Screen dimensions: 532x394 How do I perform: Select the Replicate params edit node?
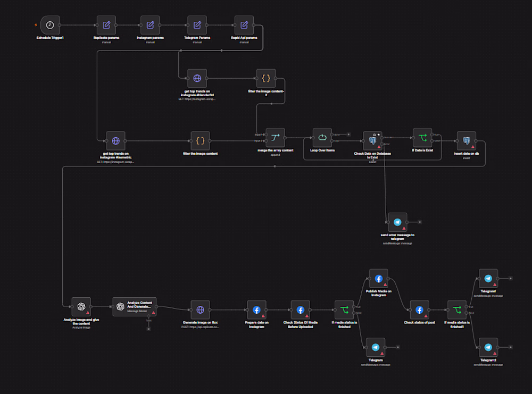click(x=106, y=25)
